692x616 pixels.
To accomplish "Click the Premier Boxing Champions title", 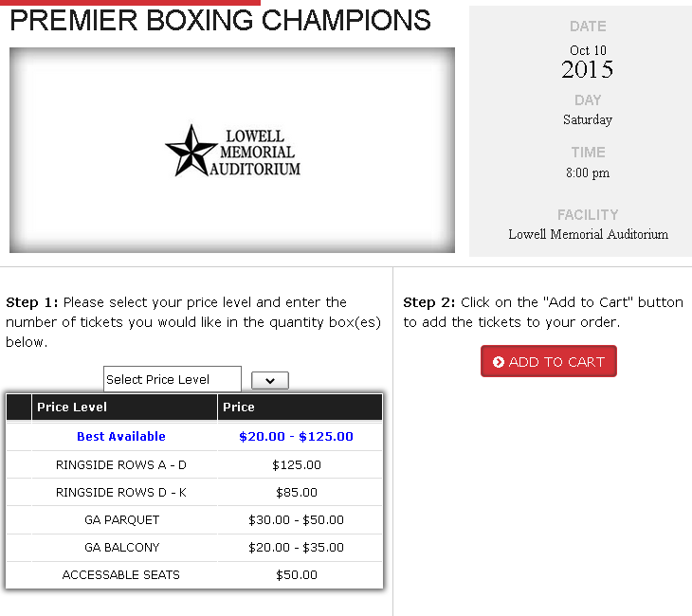I will (x=220, y=20).
